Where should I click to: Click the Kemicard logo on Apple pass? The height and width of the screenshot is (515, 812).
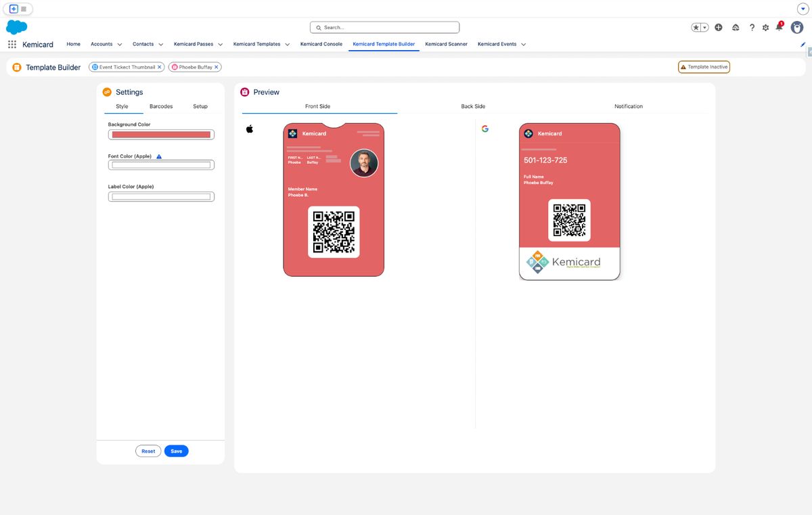point(292,133)
